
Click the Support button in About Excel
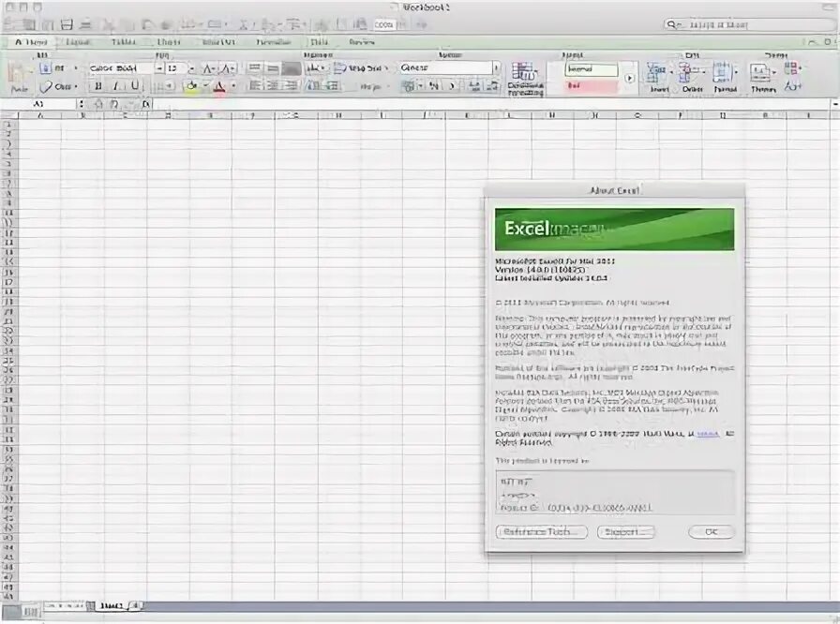626,531
